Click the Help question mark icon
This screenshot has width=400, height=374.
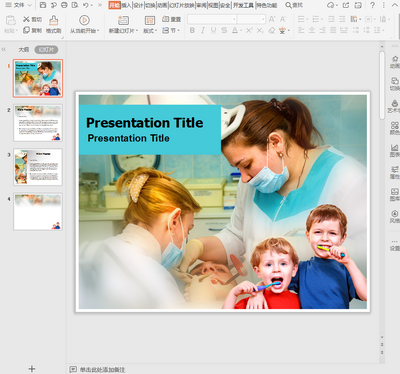[372, 5]
